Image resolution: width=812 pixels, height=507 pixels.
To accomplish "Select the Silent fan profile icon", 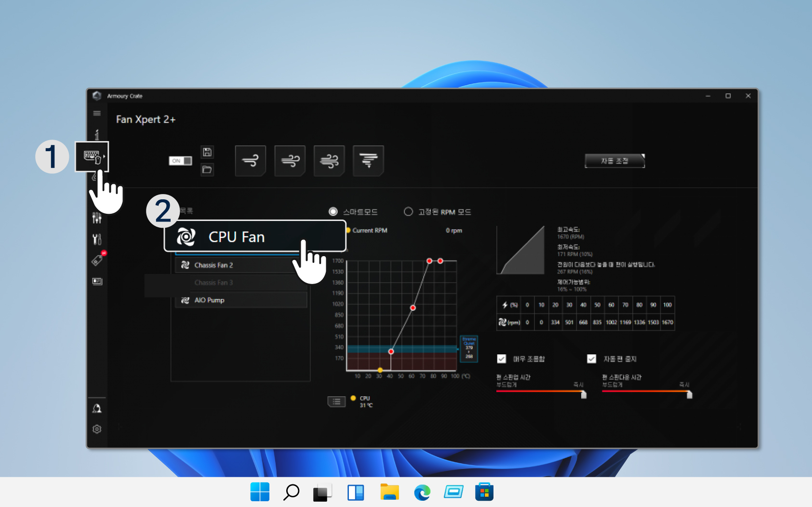I will click(x=251, y=161).
